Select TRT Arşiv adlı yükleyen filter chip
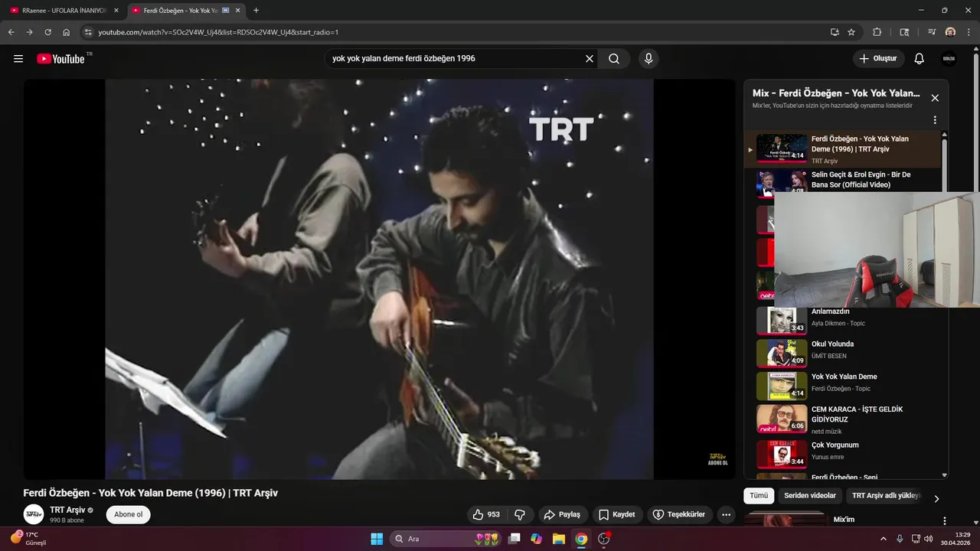Image resolution: width=980 pixels, height=551 pixels. point(885,496)
